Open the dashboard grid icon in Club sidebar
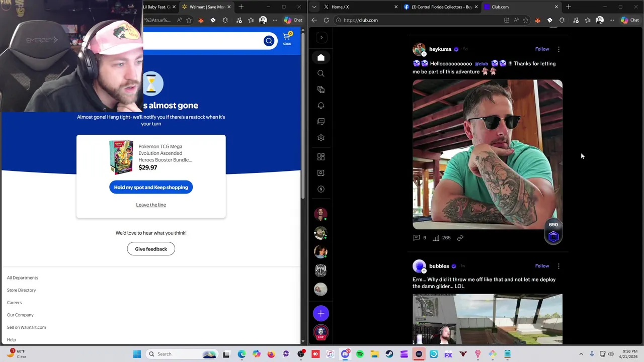Screen dimensions: 644x362 [x=321, y=157]
